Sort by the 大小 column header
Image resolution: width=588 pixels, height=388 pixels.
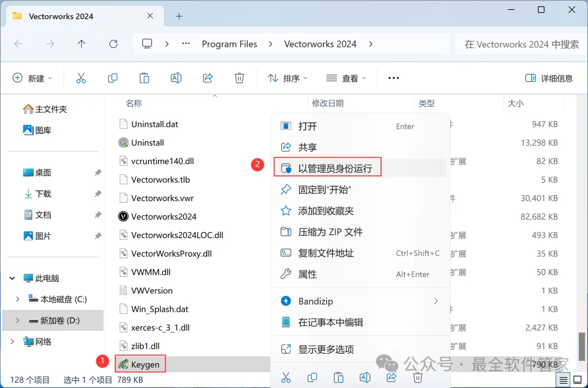click(516, 103)
